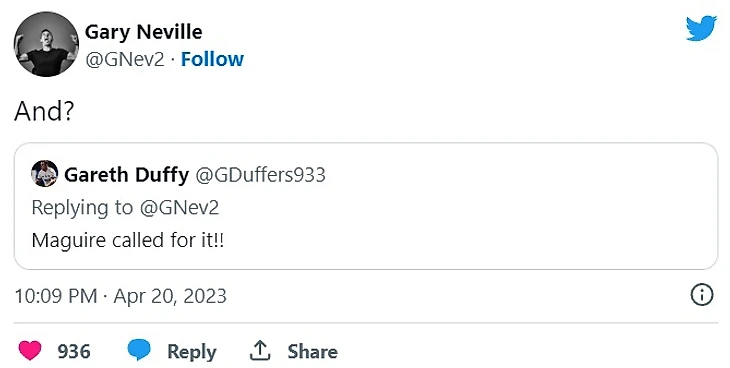Click the Reply button text
730x368 pixels.
coord(192,352)
